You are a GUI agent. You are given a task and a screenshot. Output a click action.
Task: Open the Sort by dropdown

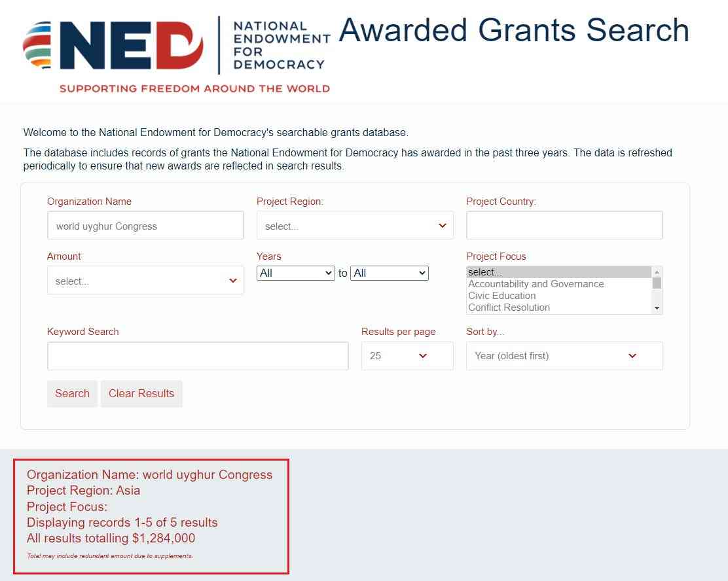tap(564, 356)
